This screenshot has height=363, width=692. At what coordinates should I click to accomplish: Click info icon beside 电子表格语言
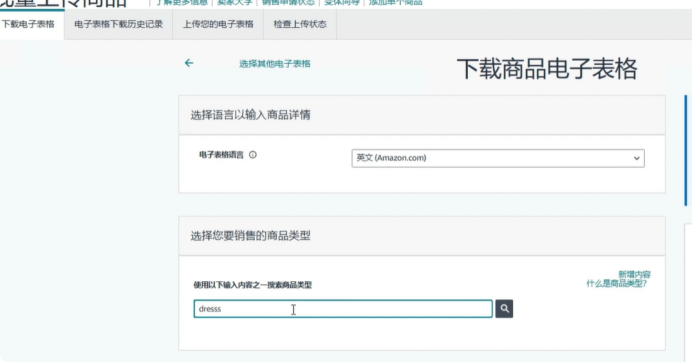coord(253,155)
